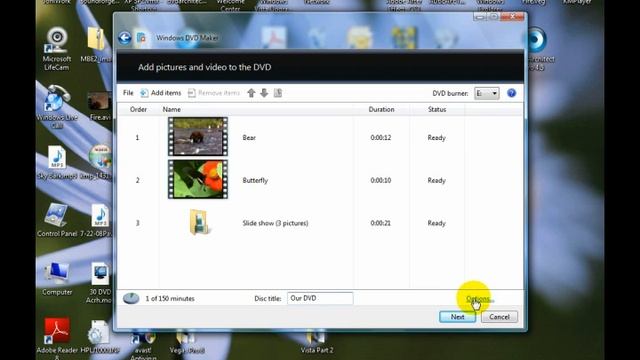Sort by the Duration column header

(x=381, y=109)
